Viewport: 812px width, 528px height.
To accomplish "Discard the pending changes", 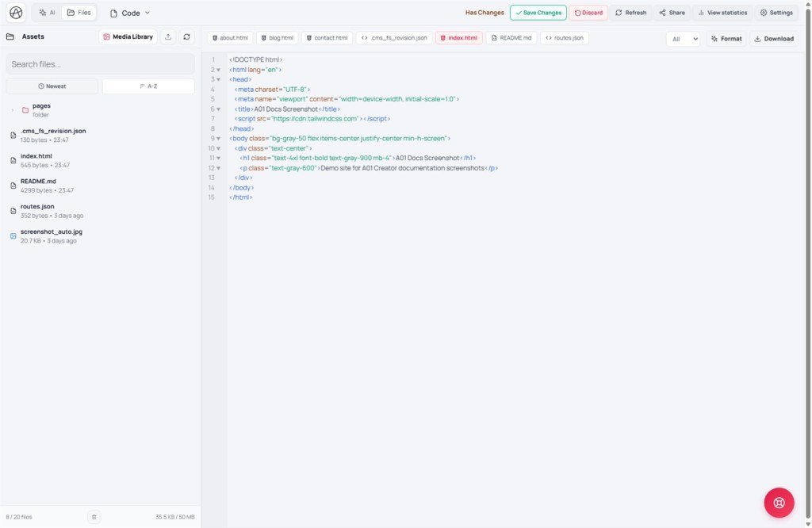I will tap(588, 13).
